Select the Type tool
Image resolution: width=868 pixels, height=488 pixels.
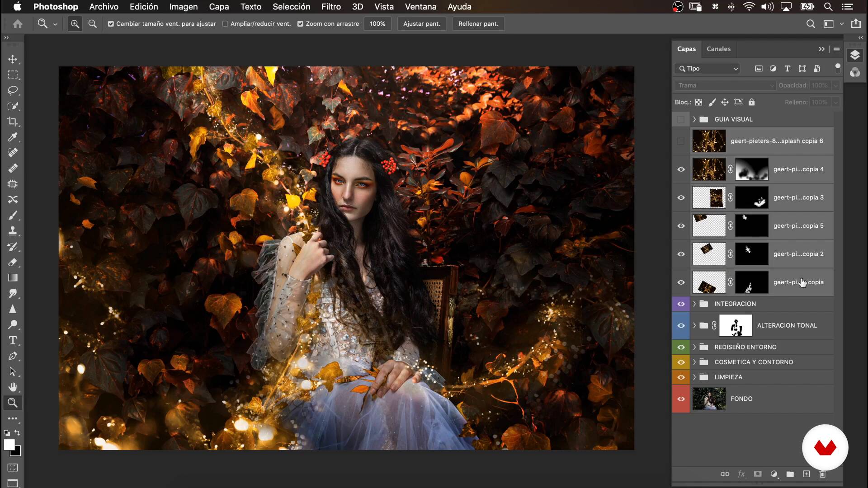coord(13,340)
